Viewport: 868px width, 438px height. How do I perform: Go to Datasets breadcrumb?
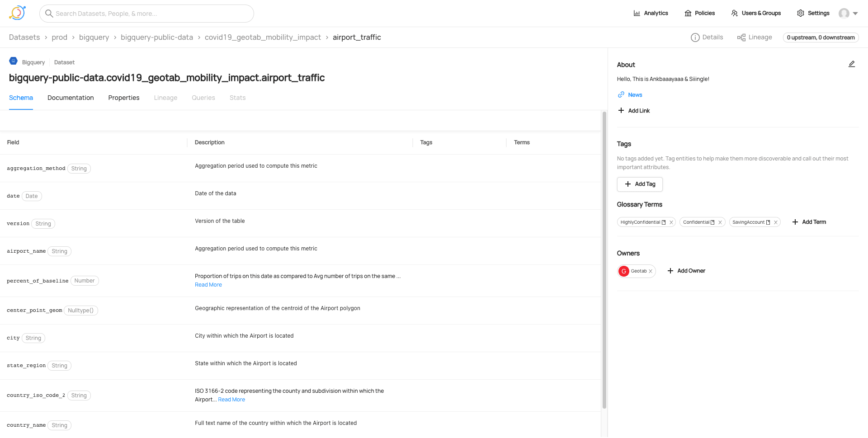coord(24,37)
